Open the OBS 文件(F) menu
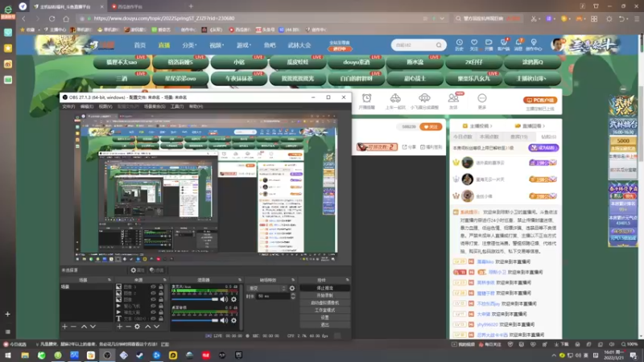The image size is (644, 362). tap(68, 107)
